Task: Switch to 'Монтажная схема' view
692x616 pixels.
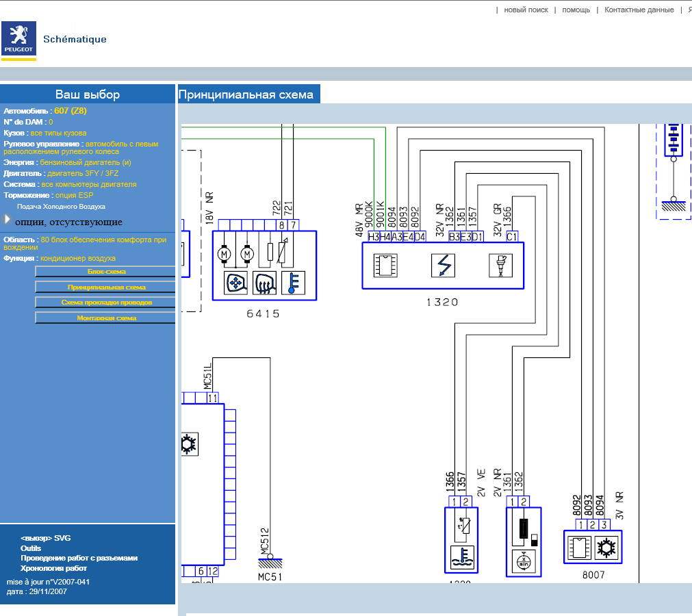Action: tap(105, 318)
